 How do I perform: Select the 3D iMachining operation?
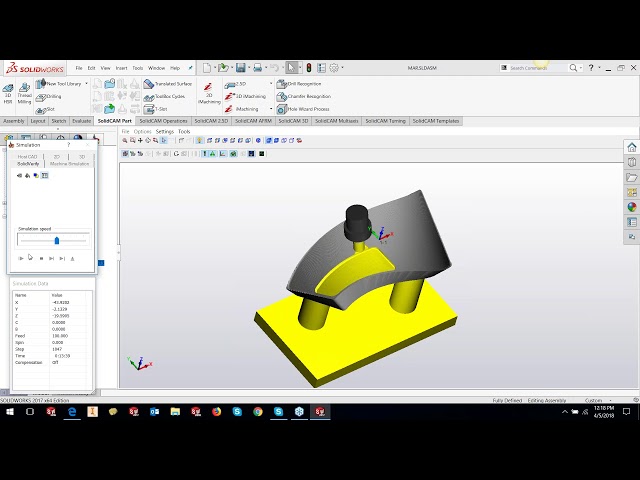tap(245, 97)
